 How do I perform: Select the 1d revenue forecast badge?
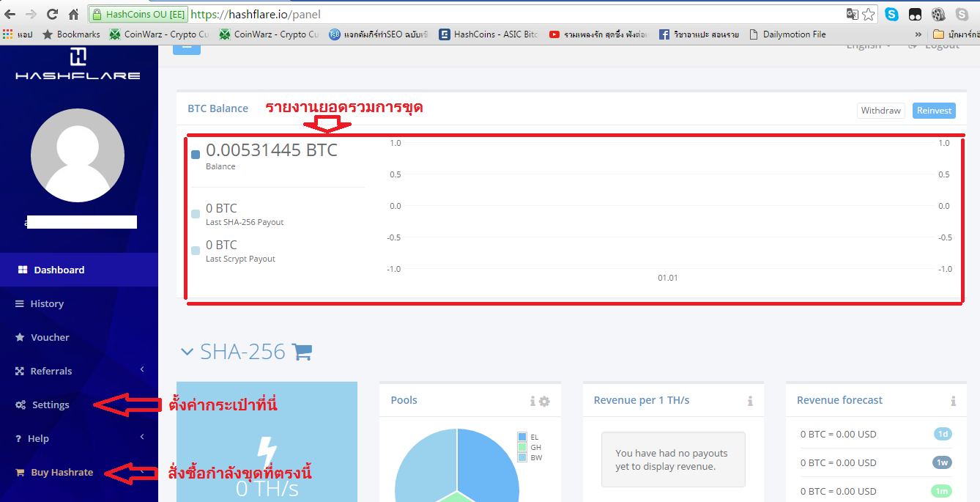(x=943, y=434)
